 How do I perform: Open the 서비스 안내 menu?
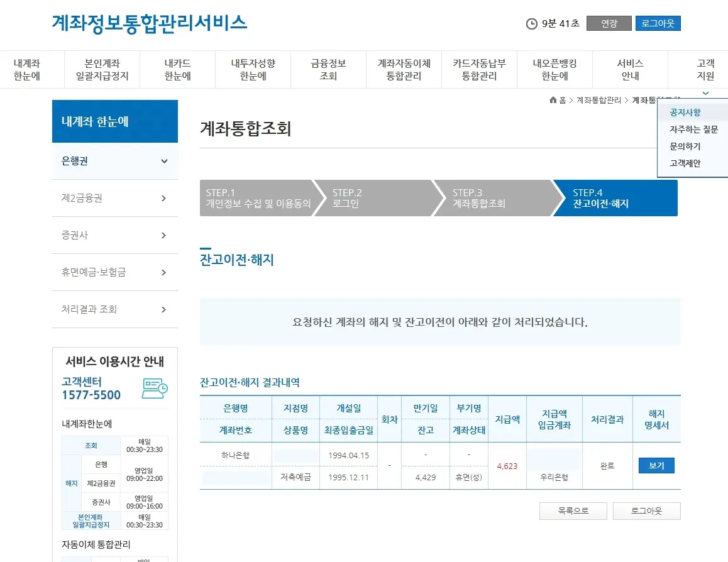point(630,70)
